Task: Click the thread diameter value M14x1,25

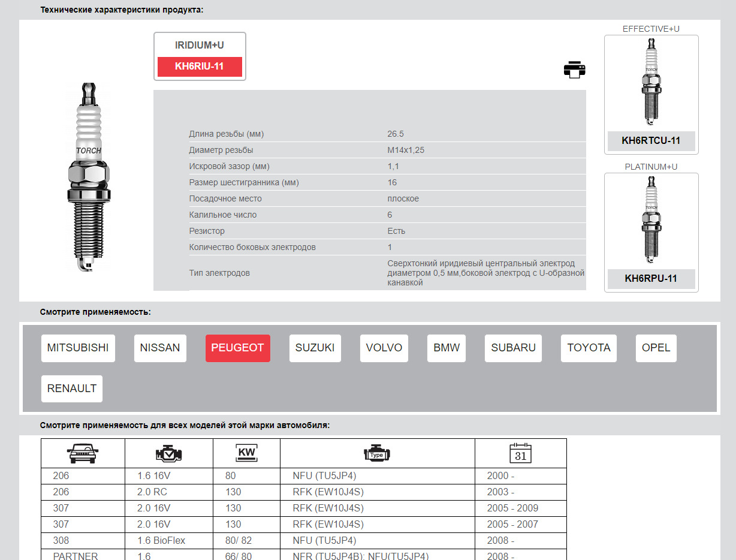Action: tap(406, 150)
